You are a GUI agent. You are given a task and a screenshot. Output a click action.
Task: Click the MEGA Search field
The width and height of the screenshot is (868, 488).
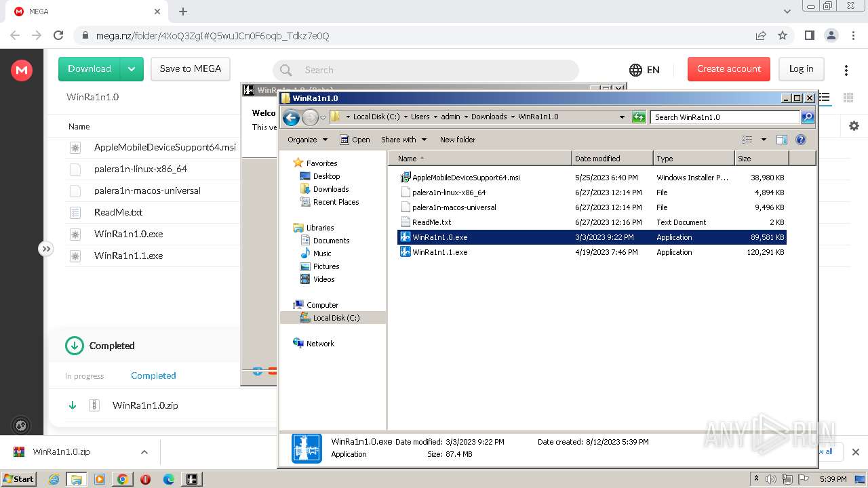click(x=426, y=70)
